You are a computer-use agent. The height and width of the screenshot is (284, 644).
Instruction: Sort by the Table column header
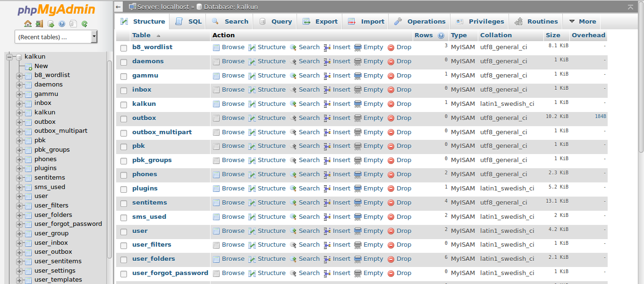point(141,35)
